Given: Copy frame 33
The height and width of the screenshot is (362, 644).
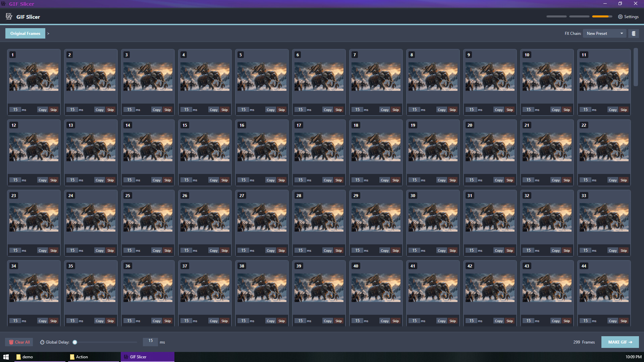Looking at the screenshot, I should (613, 251).
